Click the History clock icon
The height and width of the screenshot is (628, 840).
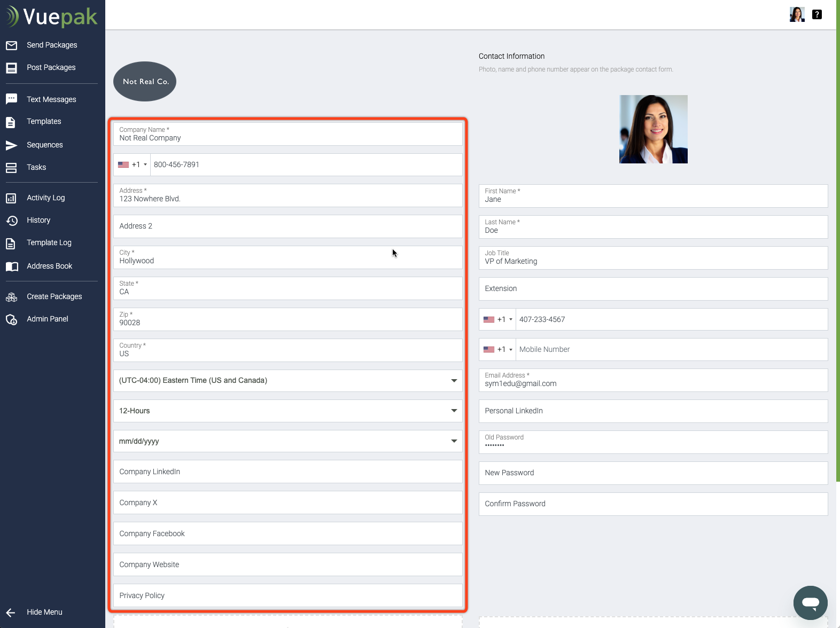(x=11, y=221)
